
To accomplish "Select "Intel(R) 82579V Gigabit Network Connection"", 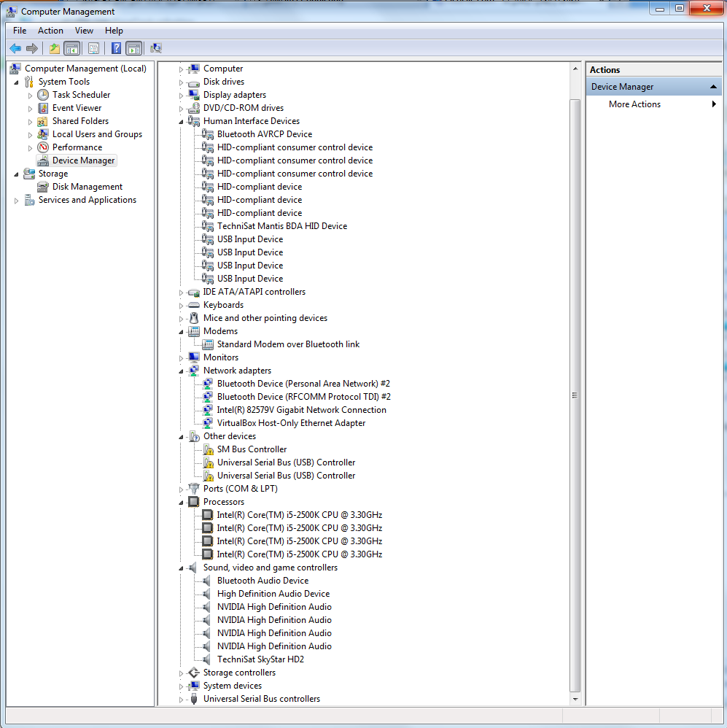I will (302, 410).
